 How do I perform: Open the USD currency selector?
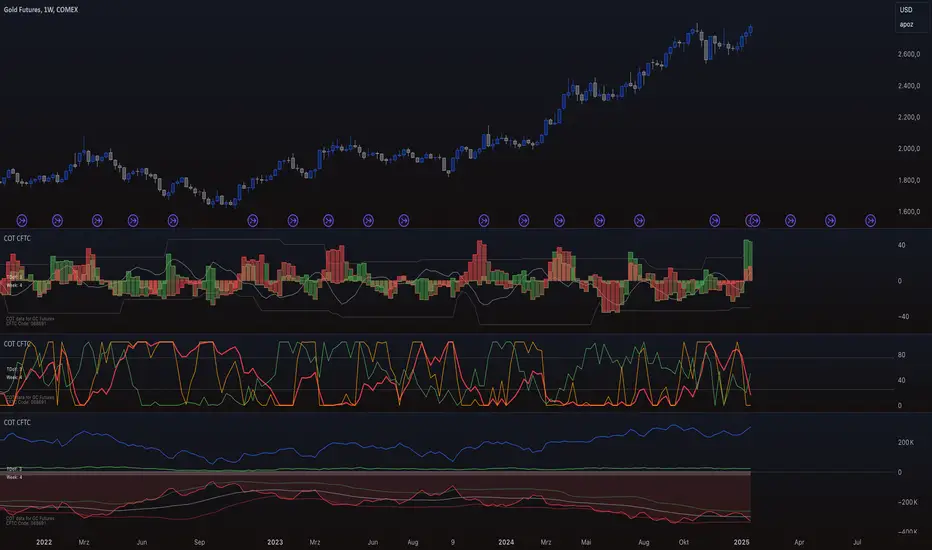tap(906, 10)
